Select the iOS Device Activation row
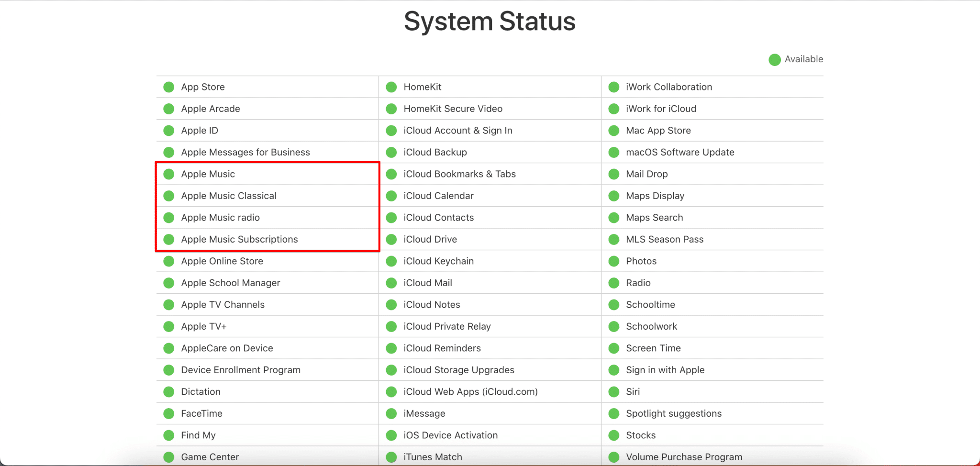Viewport: 980px width, 466px height. [x=490, y=435]
